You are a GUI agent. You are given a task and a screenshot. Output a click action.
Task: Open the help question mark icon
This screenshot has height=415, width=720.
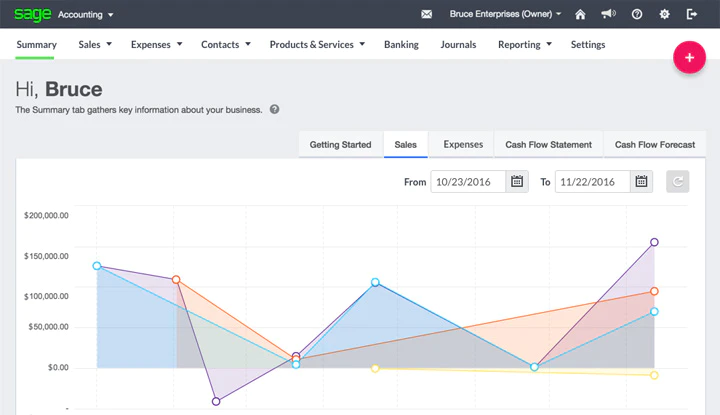tap(636, 14)
